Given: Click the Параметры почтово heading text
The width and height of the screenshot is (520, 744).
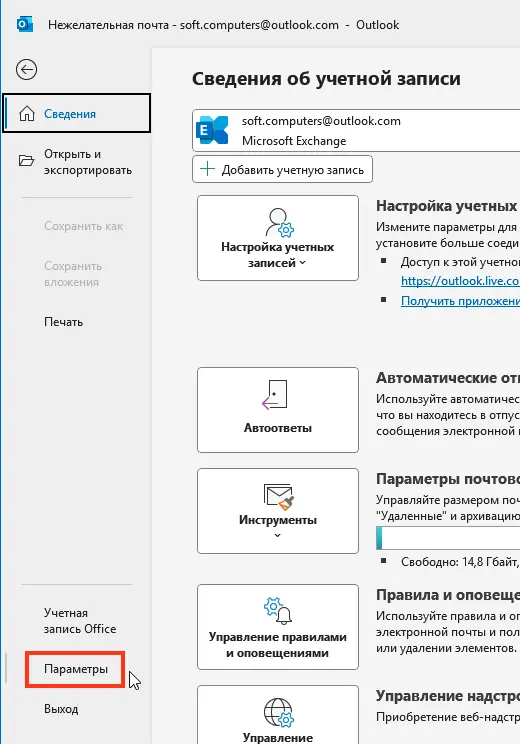Looking at the screenshot, I should click(x=448, y=479).
